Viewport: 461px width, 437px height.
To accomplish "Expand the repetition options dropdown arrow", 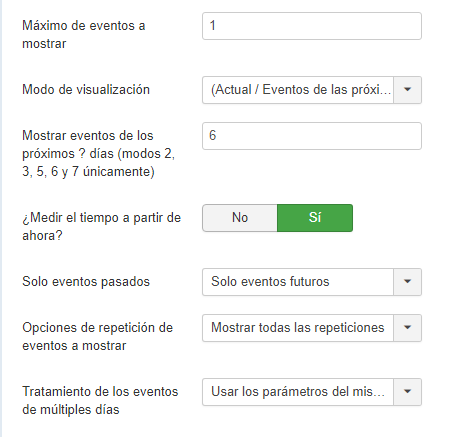I will pyautogui.click(x=407, y=328).
